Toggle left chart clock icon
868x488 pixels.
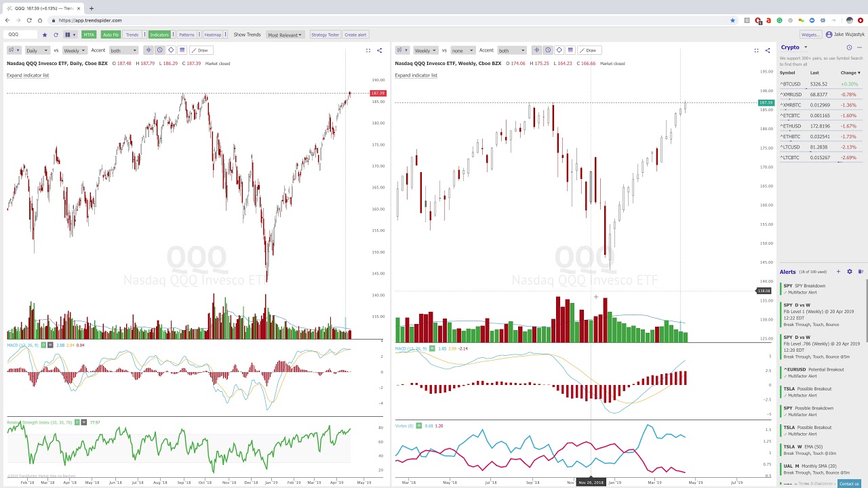tap(160, 50)
